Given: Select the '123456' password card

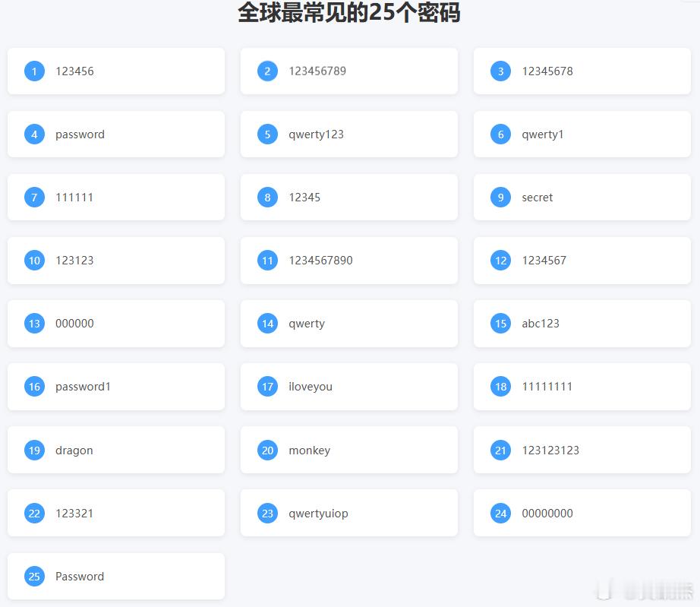Looking at the screenshot, I should click(116, 71).
